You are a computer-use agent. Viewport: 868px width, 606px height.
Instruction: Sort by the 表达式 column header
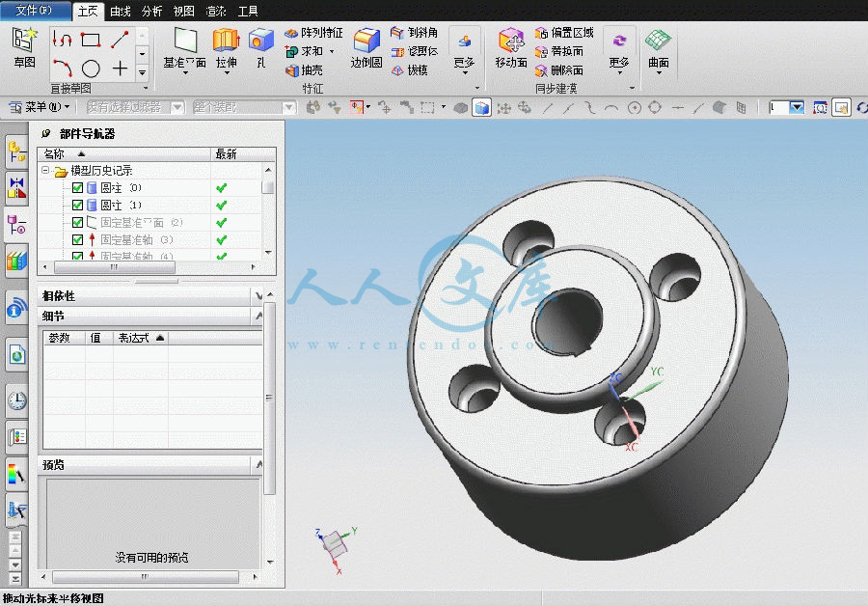[x=141, y=338]
